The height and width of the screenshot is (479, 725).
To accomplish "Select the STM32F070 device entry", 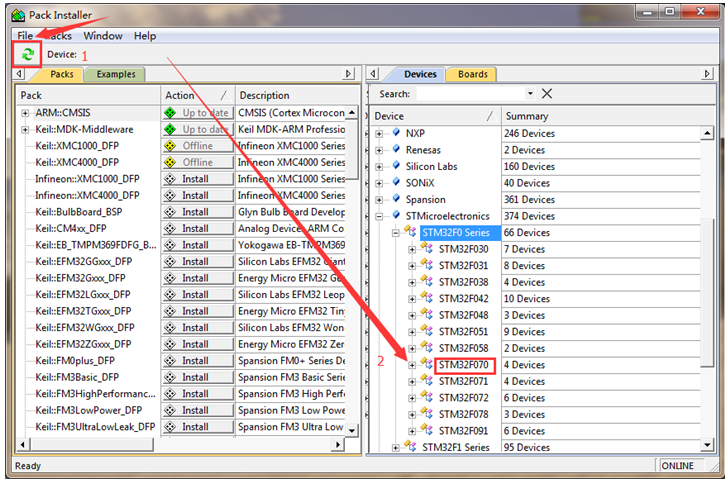I will (463, 365).
